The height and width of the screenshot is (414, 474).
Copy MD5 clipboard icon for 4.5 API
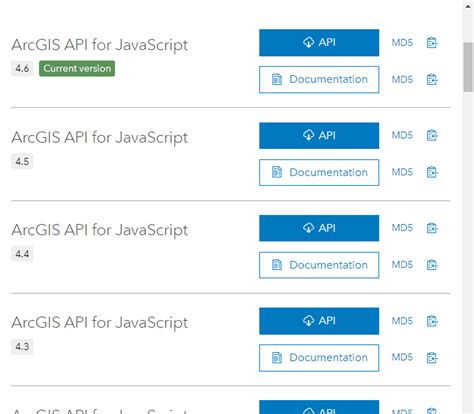(432, 135)
